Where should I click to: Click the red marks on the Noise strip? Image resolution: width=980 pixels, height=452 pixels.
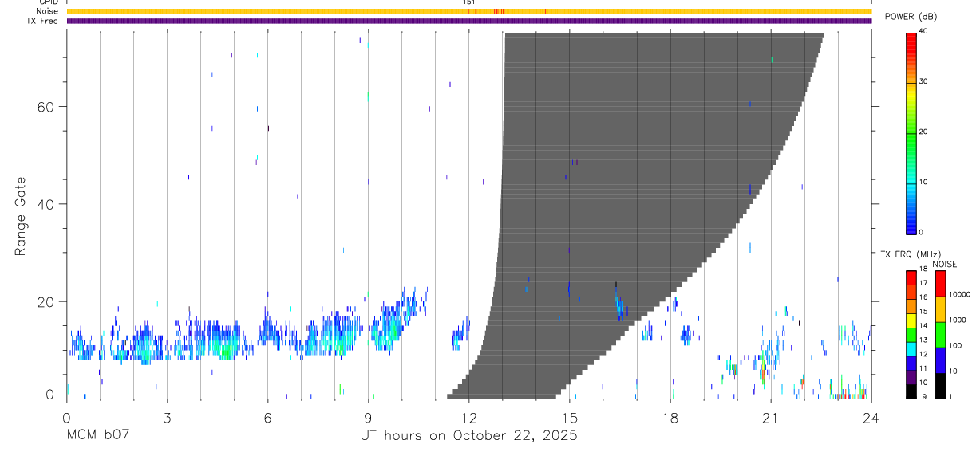499,11
